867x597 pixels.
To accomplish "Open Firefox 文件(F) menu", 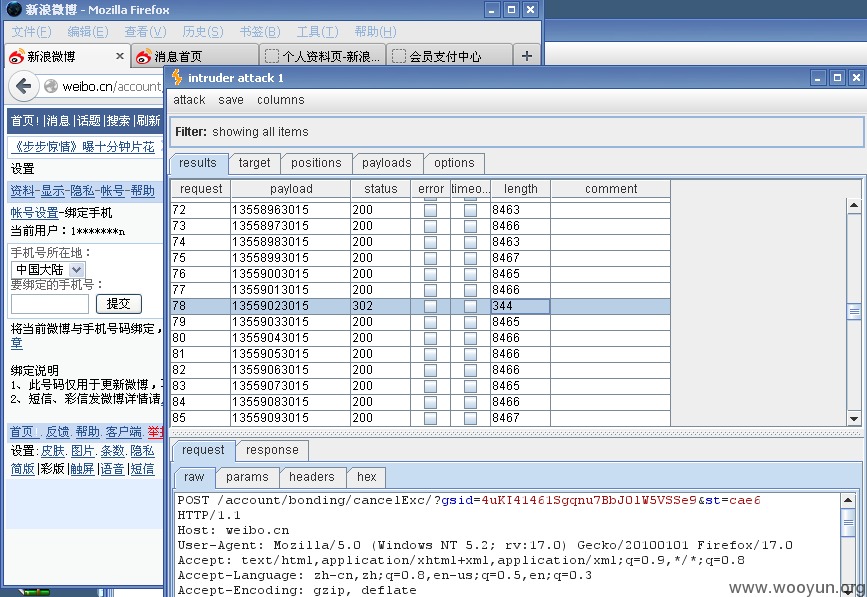I will (32, 32).
